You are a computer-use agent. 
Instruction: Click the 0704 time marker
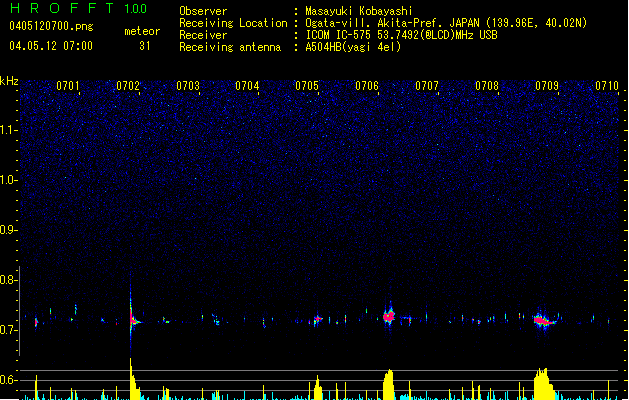247,86
